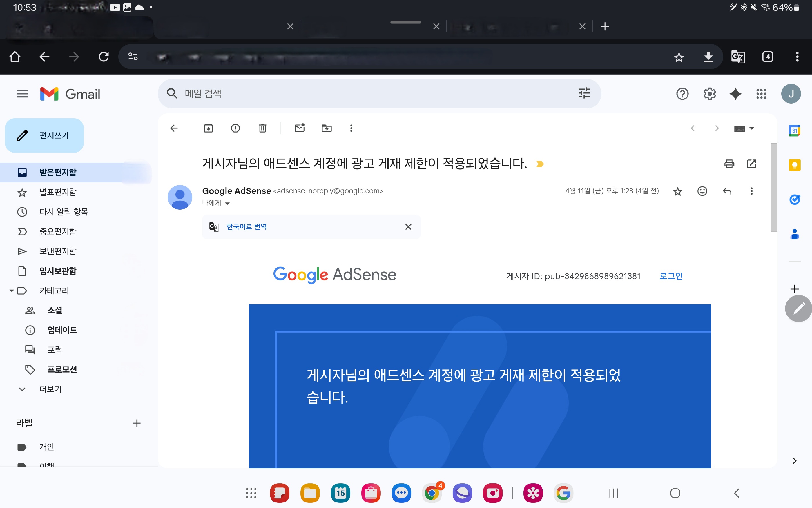812x508 pixels.
Task: Reply using the reply arrow icon
Action: pyautogui.click(x=727, y=191)
